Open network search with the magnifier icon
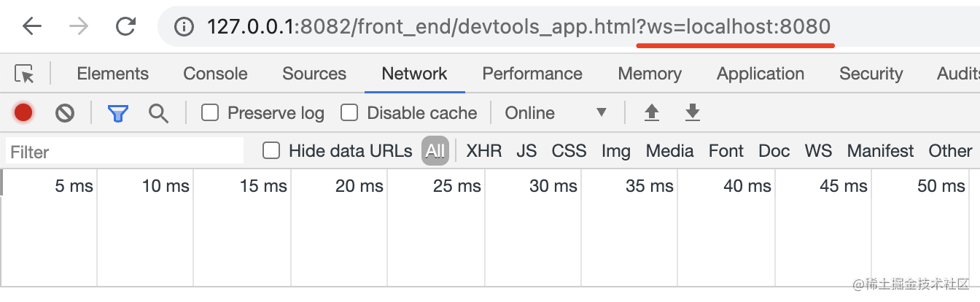Image resolution: width=980 pixels, height=302 pixels. 158,113
